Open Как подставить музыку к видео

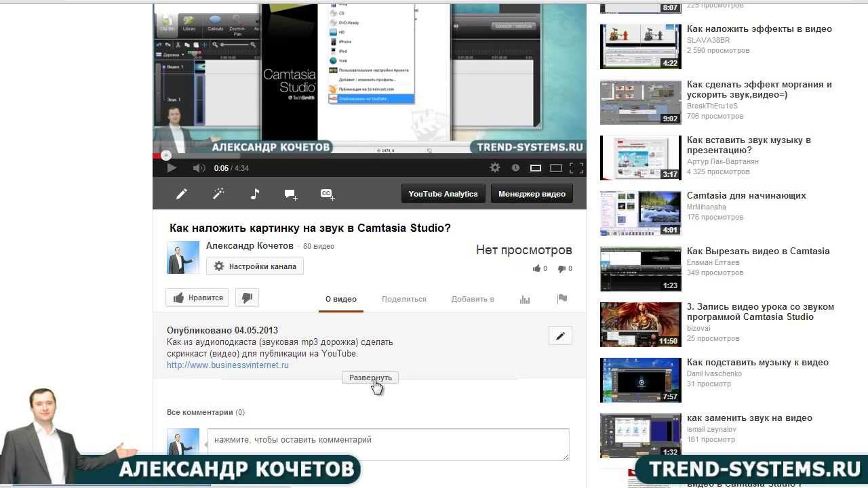(x=757, y=363)
